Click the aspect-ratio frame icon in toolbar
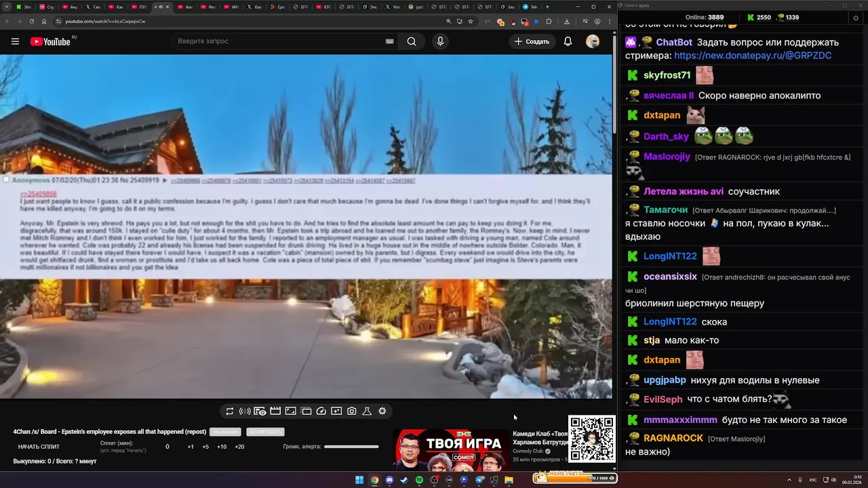 tap(290, 411)
